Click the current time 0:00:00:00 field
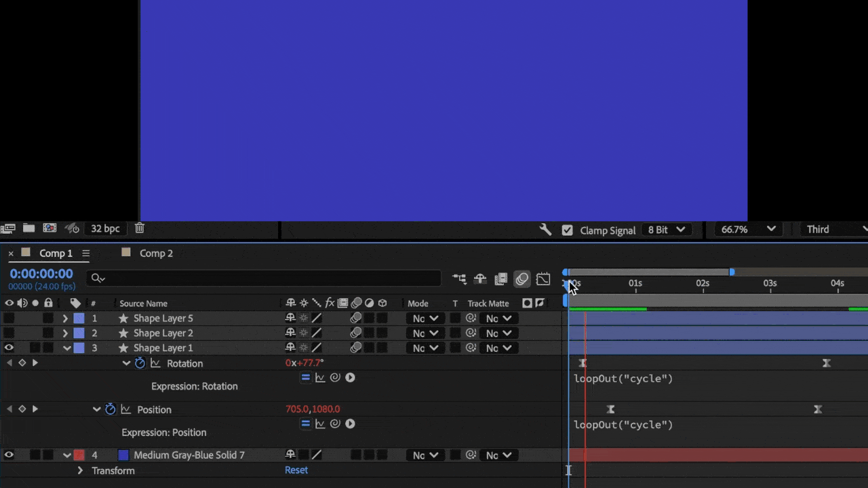Image resolution: width=868 pixels, height=488 pixels. click(41, 274)
